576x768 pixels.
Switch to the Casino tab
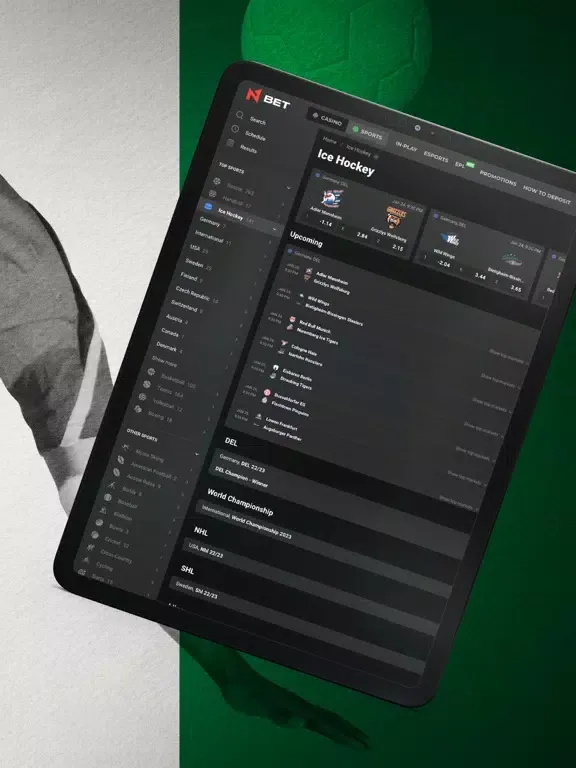click(x=327, y=118)
